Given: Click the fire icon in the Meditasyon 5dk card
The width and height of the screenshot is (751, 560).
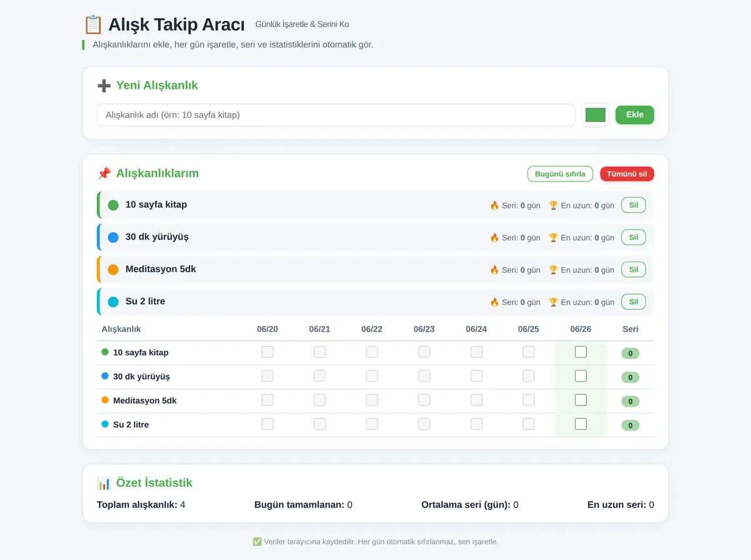Looking at the screenshot, I should coord(494,270).
